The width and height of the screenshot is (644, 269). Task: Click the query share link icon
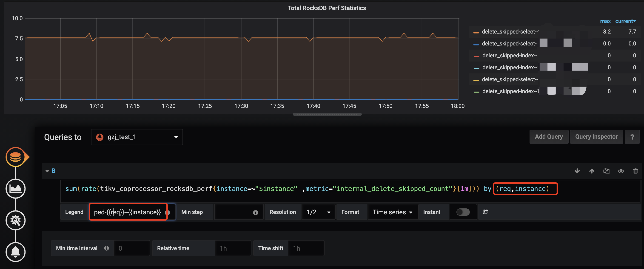485,212
